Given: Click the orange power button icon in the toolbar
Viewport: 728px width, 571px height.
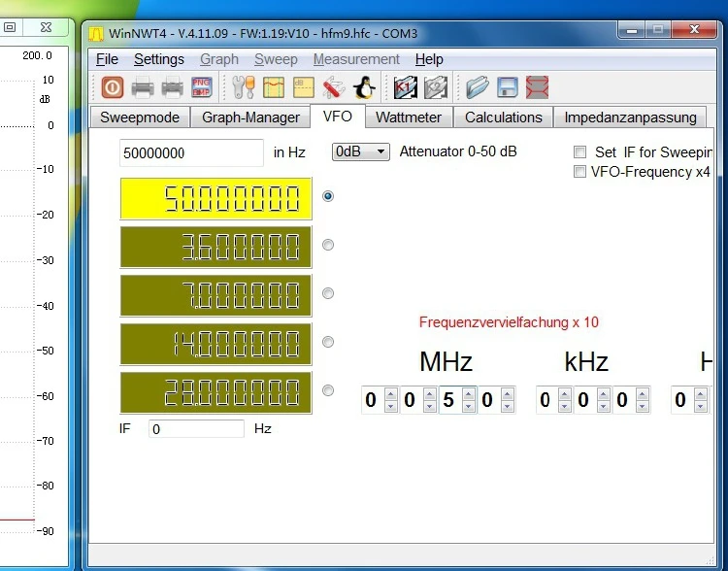Looking at the screenshot, I should (x=113, y=87).
